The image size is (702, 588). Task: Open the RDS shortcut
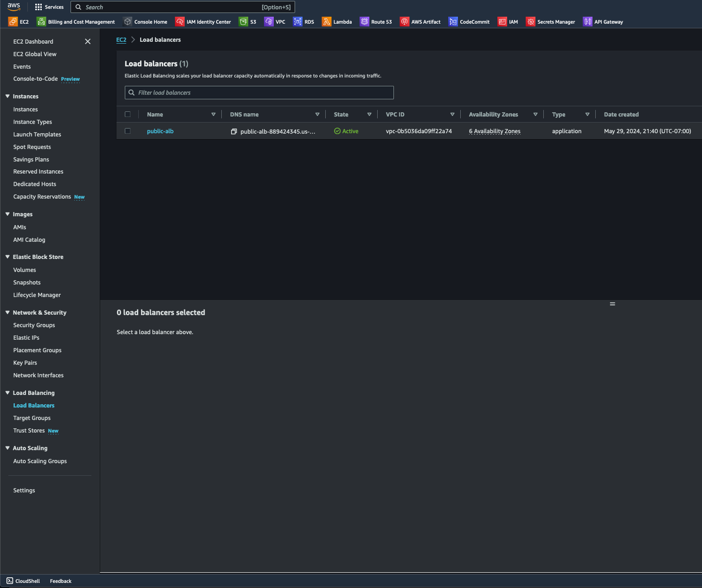pos(303,22)
